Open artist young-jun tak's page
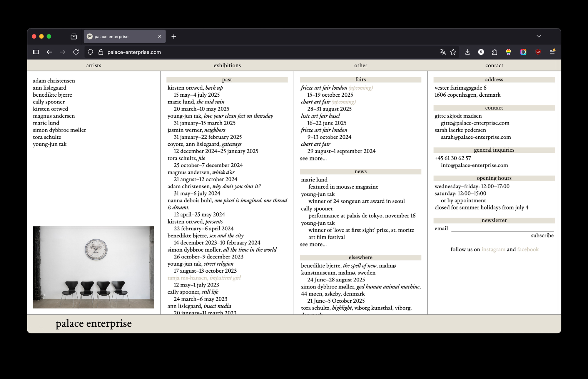 point(50,144)
